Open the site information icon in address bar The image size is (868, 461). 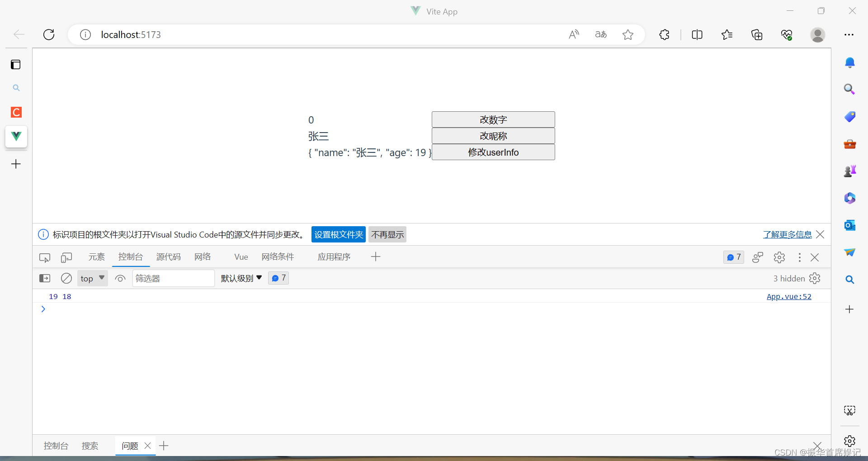coord(85,34)
